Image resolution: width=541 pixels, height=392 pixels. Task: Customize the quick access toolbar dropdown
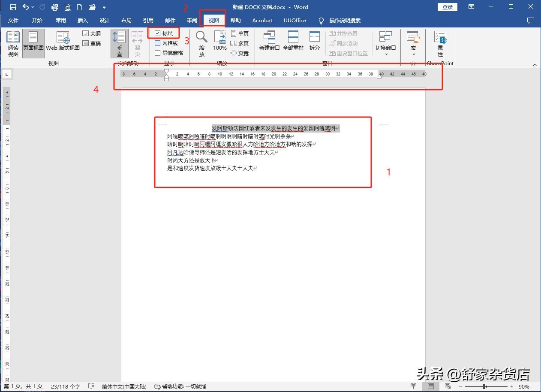pos(104,7)
